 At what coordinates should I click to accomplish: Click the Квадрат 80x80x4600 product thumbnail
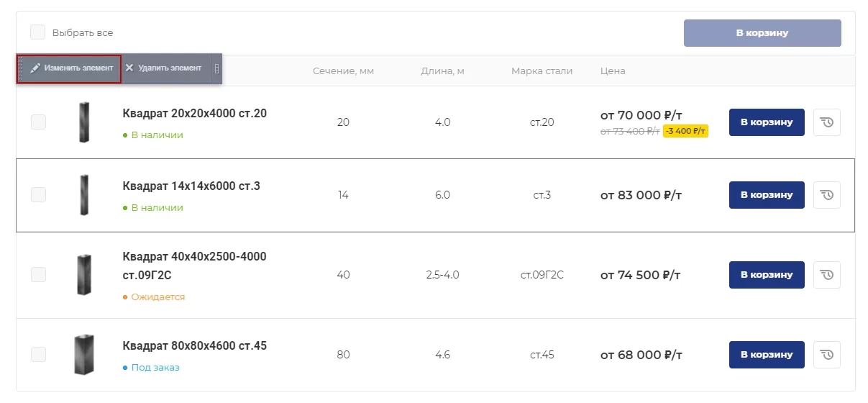click(x=84, y=355)
